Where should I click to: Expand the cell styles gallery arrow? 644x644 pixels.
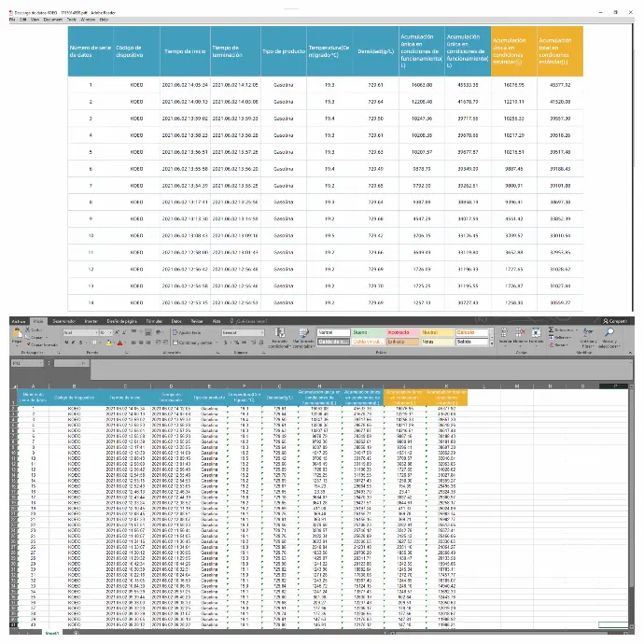492,343
